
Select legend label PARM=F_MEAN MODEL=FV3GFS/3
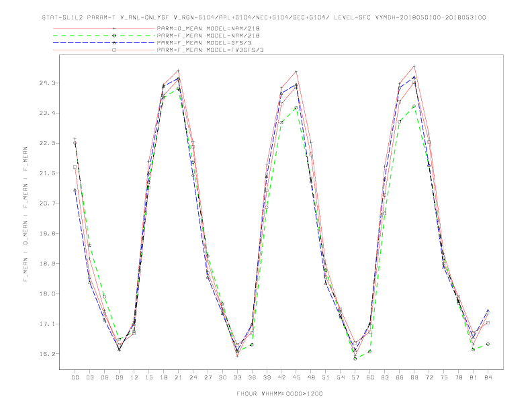(x=210, y=50)
